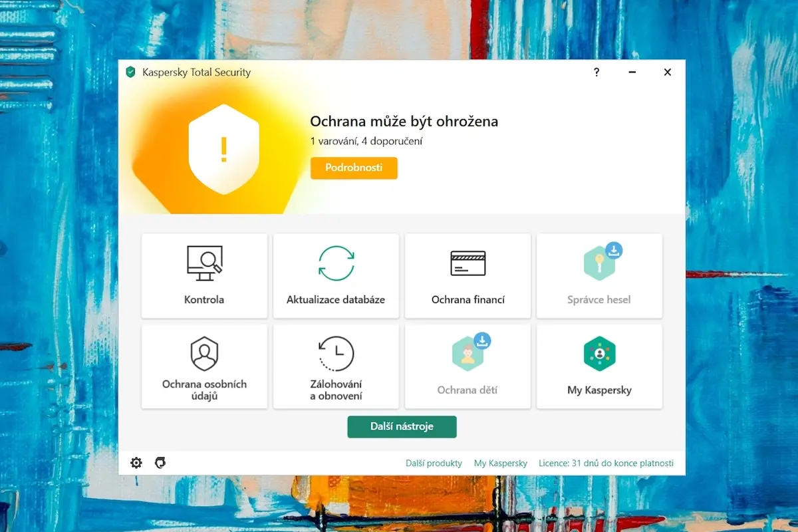
Task: Click the Podrobnosti button
Action: 354,168
